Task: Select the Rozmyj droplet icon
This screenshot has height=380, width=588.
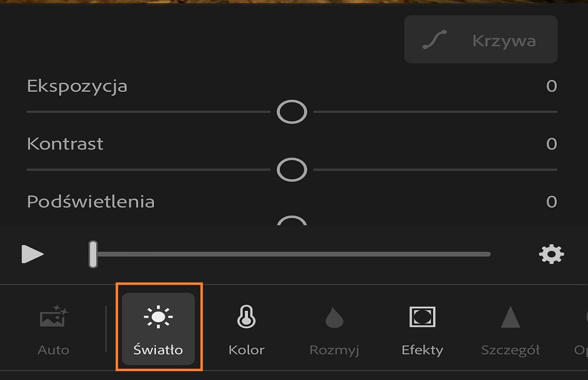Action: pos(334,319)
